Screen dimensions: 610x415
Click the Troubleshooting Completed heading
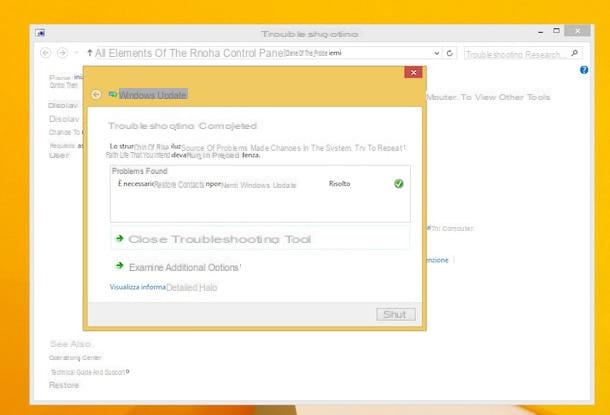pyautogui.click(x=182, y=126)
